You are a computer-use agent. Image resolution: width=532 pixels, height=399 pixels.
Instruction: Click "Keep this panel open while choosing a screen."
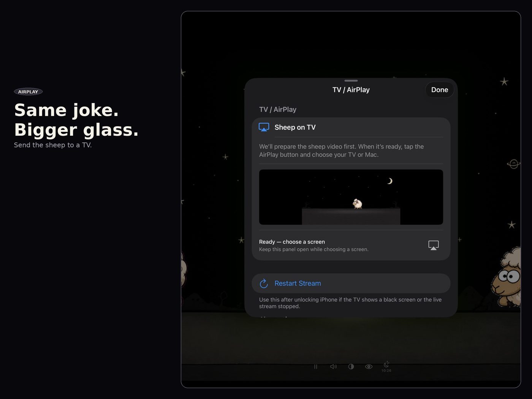[x=313, y=249]
